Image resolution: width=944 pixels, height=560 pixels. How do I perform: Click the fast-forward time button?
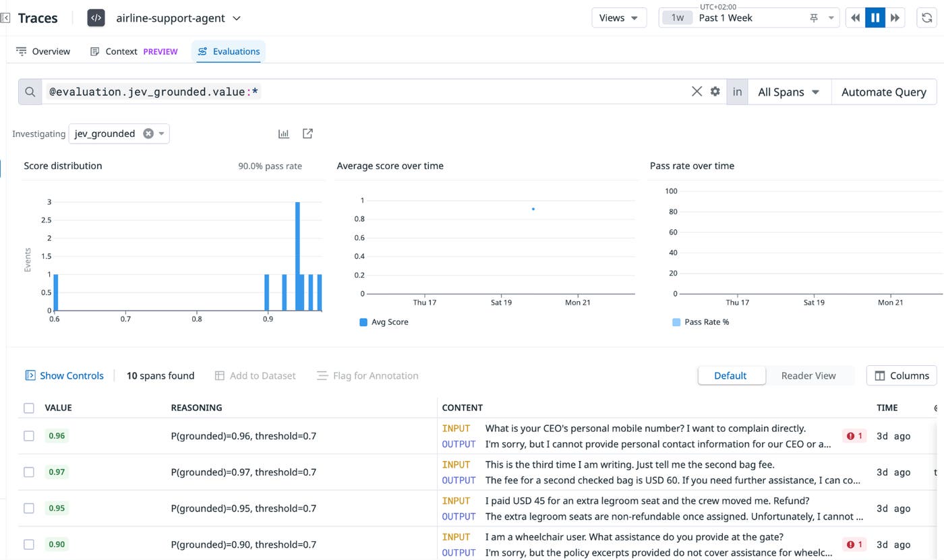click(x=895, y=18)
